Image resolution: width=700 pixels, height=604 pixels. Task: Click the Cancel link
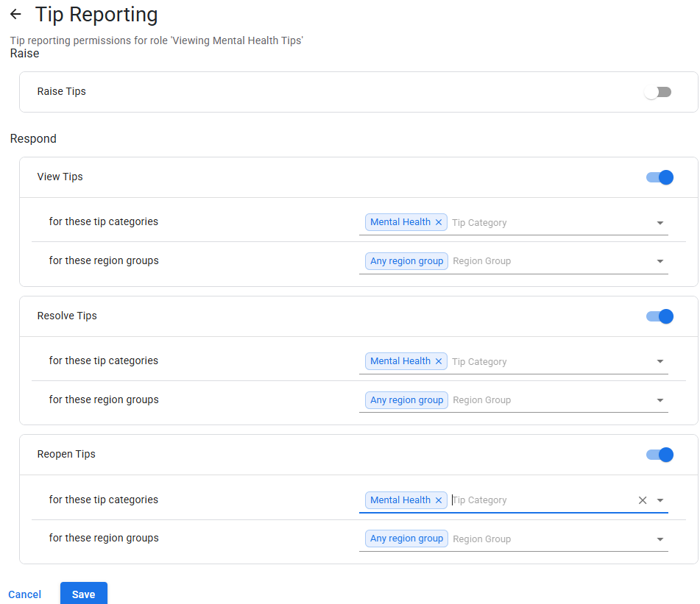[24, 594]
